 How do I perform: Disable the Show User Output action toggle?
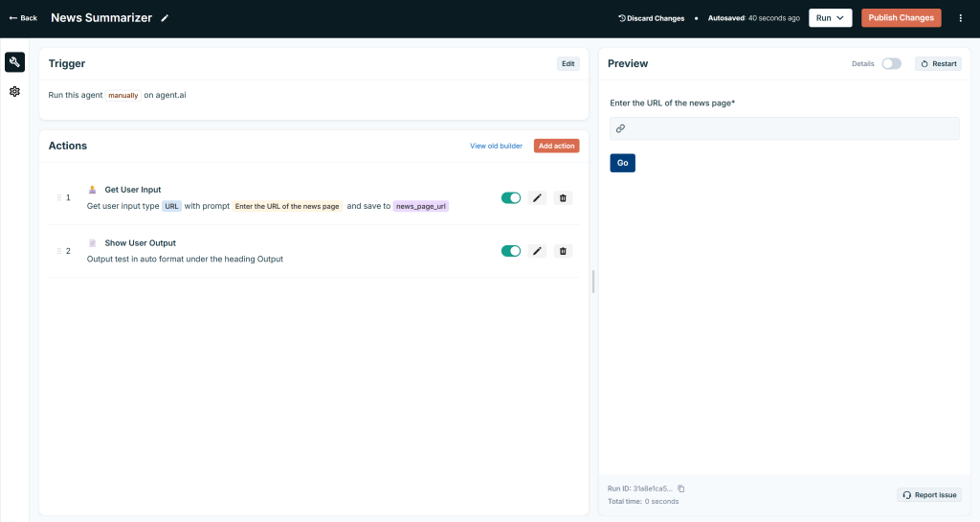coord(511,251)
